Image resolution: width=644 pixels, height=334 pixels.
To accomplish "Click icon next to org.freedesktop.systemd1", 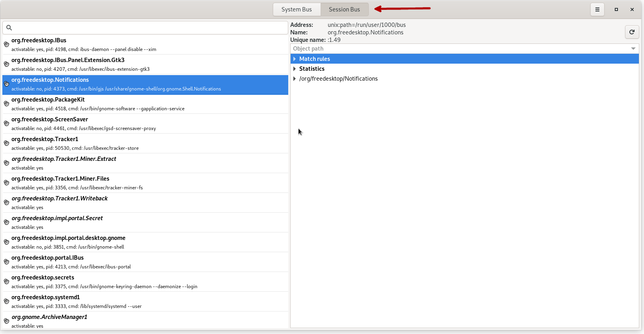I will (7, 301).
